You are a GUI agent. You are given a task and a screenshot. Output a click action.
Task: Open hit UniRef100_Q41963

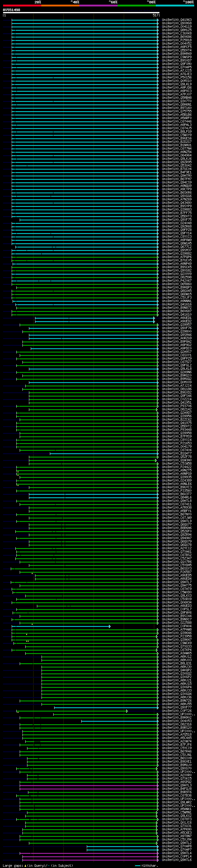[x=176, y=20]
